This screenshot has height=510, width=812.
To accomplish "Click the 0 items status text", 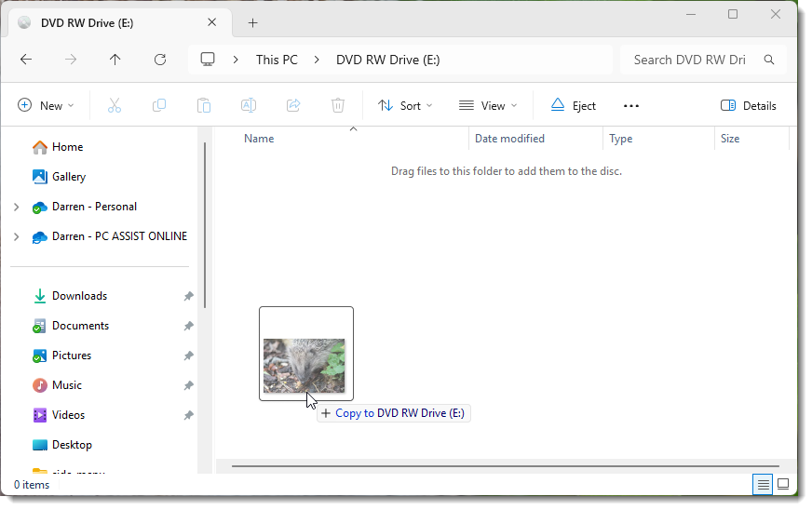I will point(32,485).
